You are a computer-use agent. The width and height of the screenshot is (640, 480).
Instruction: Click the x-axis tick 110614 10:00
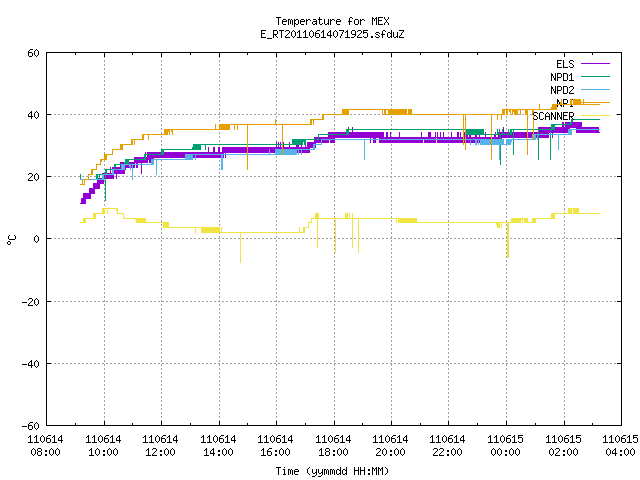point(103,446)
